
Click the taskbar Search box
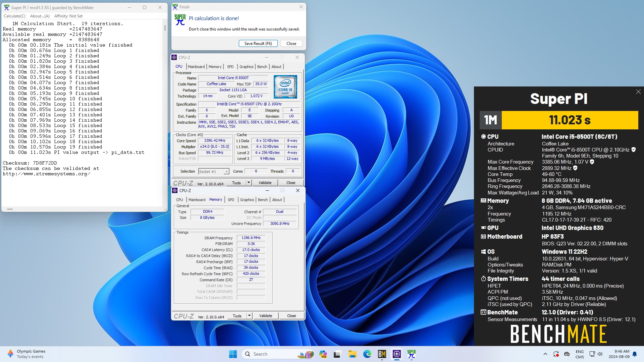pyautogui.click(x=278, y=354)
